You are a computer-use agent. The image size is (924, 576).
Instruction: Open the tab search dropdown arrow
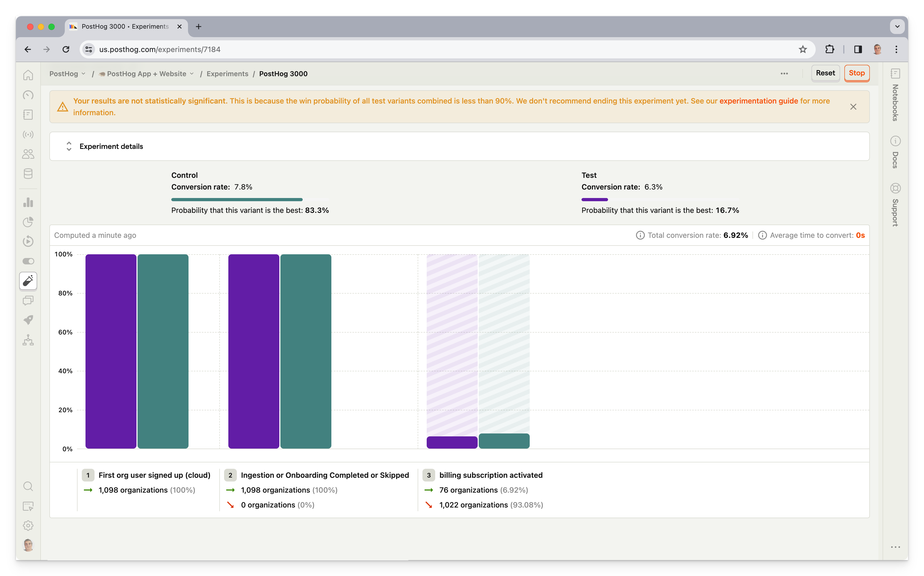(x=897, y=27)
